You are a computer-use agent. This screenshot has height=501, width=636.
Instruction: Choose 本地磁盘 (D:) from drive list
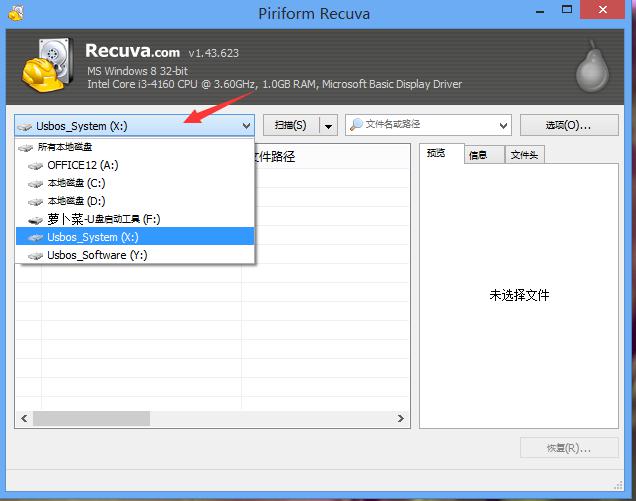pos(135,201)
